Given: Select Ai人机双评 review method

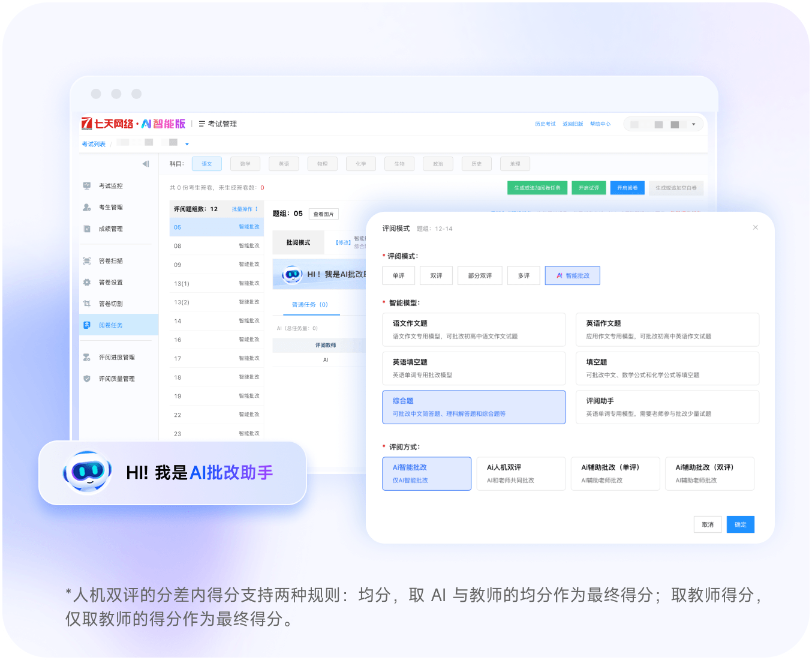Looking at the screenshot, I should [x=521, y=474].
